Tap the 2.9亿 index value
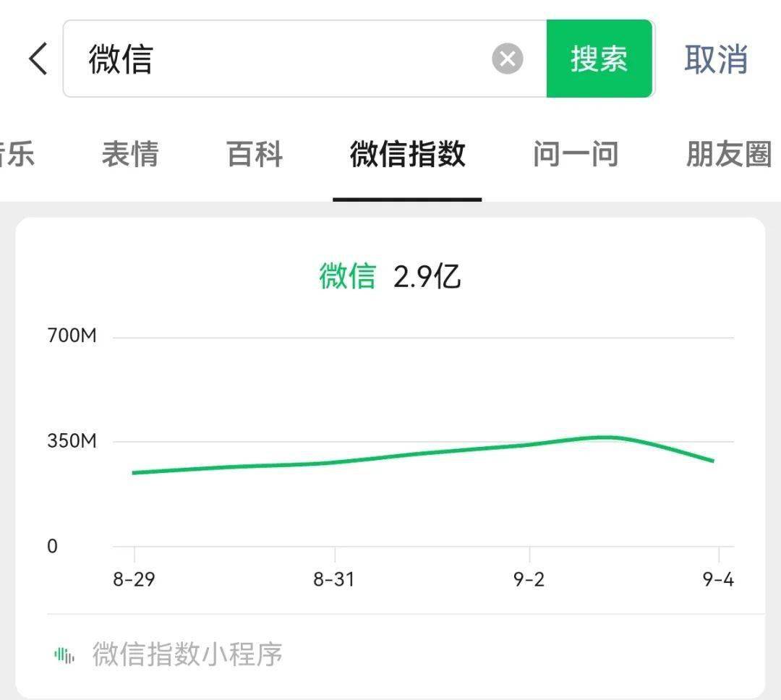 tap(427, 276)
